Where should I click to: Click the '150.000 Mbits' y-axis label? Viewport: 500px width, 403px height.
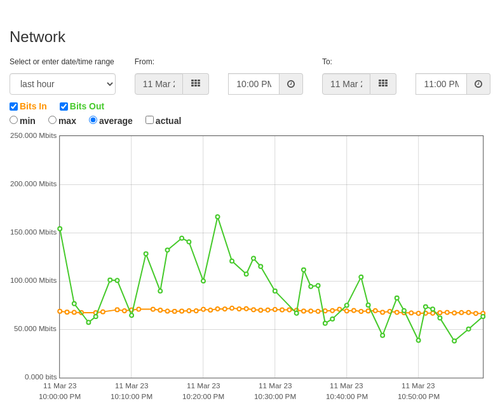tap(33, 232)
